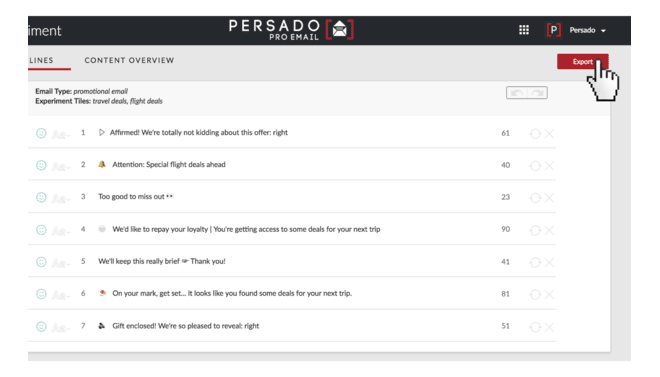Click the 'Gift enclosed!' subject line text
The width and height of the screenshot is (660, 377).
coord(186,326)
